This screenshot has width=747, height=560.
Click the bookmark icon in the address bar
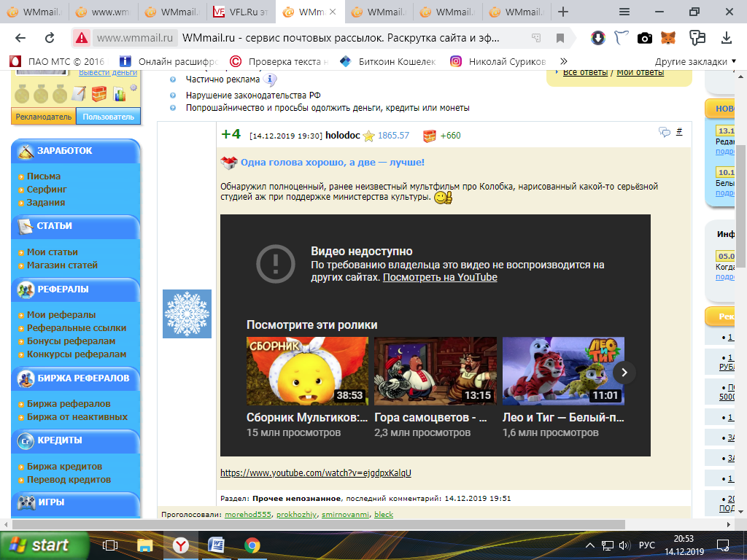tap(560, 38)
